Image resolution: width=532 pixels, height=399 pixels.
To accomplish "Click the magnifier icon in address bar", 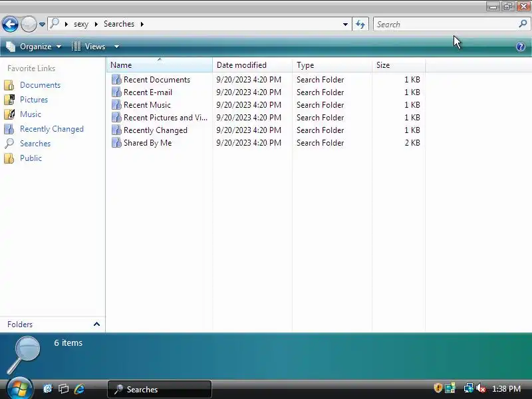I will click(x=55, y=23).
